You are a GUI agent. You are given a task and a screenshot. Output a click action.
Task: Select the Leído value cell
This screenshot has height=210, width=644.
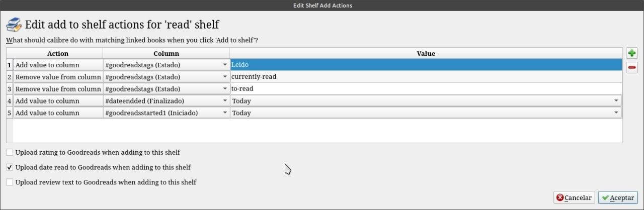pos(426,65)
